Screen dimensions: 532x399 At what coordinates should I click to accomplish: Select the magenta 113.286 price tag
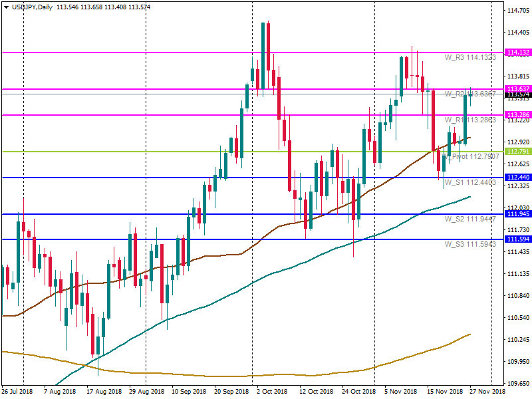tap(517, 115)
